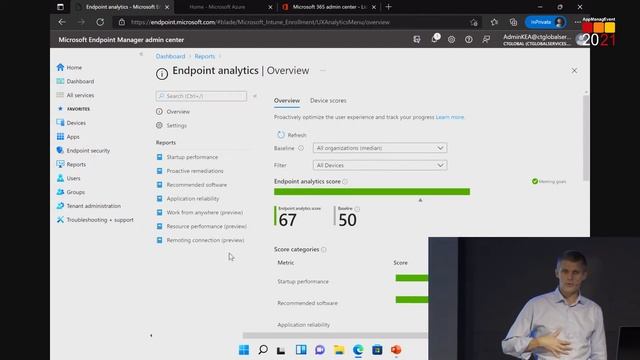This screenshot has height=360, width=640.
Task: Open PowerPoint from the taskbar
Action: coord(396,350)
